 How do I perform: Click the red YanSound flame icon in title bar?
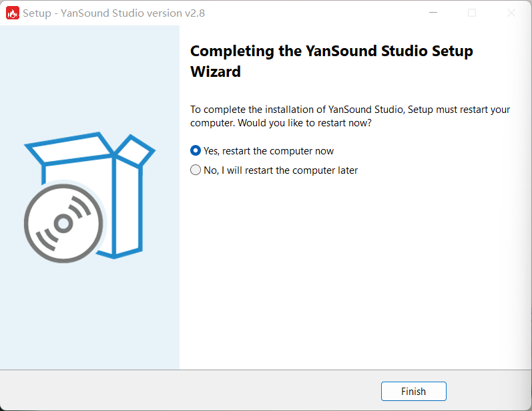13,13
